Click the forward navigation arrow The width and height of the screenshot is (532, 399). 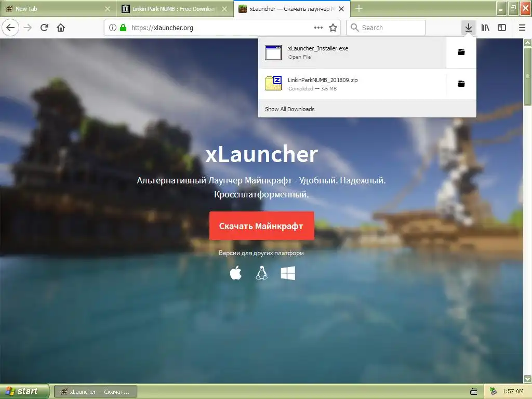point(28,28)
